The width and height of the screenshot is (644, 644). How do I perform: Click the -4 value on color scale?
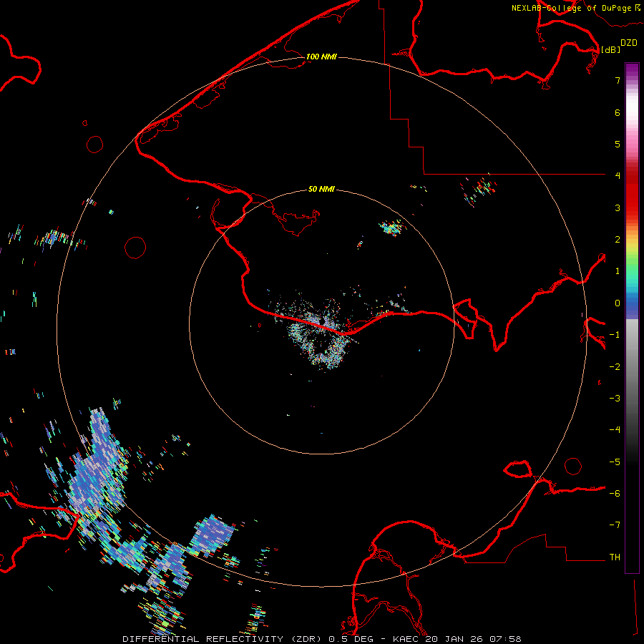pos(615,430)
